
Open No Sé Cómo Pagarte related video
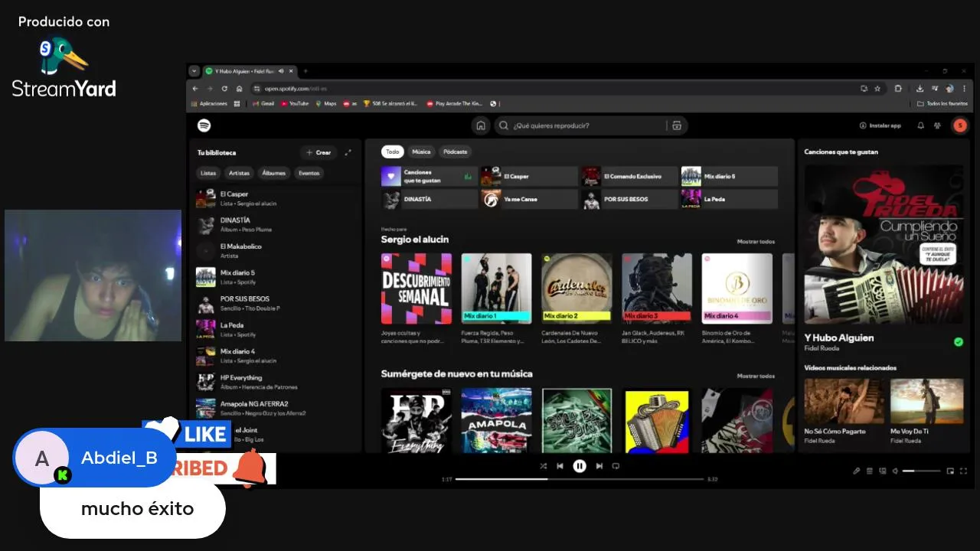pos(844,412)
